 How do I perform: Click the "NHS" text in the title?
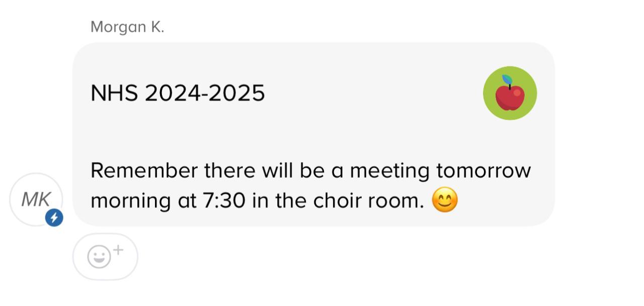pos(114,94)
